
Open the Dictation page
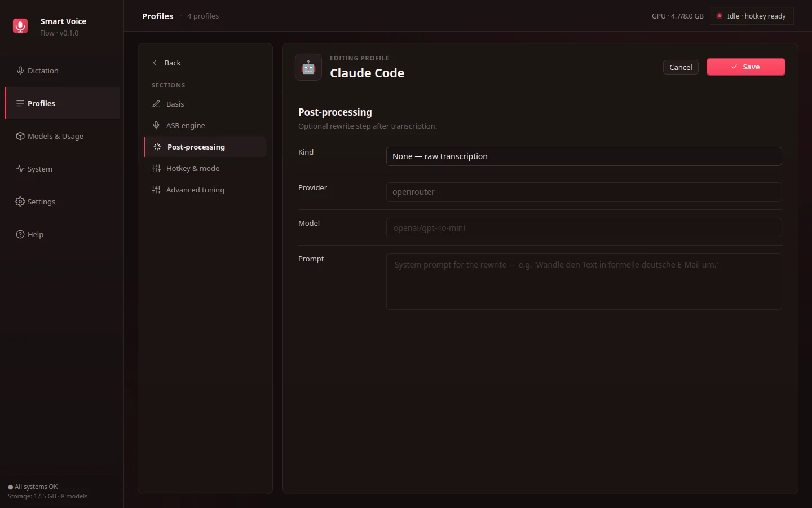pos(62,71)
